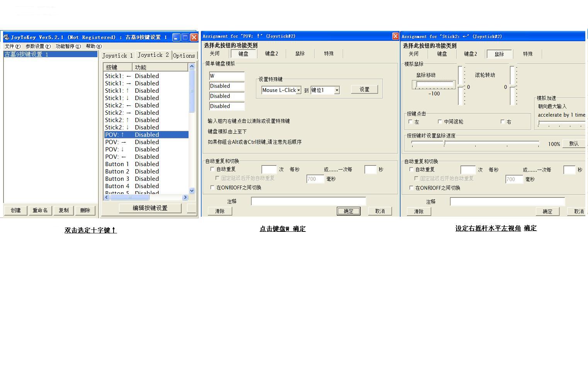Select 关闭 tab in POV ↑ dialog
Image resolution: width=588 pixels, height=367 pixels.
coord(214,54)
